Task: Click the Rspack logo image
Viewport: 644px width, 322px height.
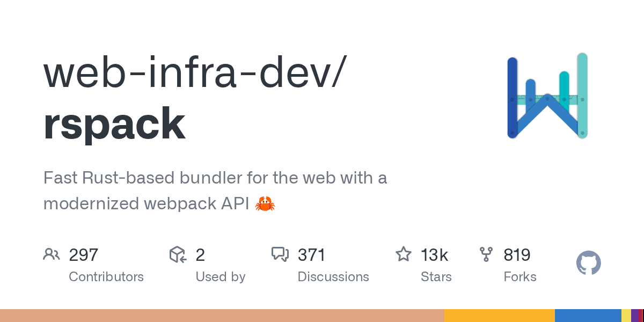Action: tap(547, 96)
